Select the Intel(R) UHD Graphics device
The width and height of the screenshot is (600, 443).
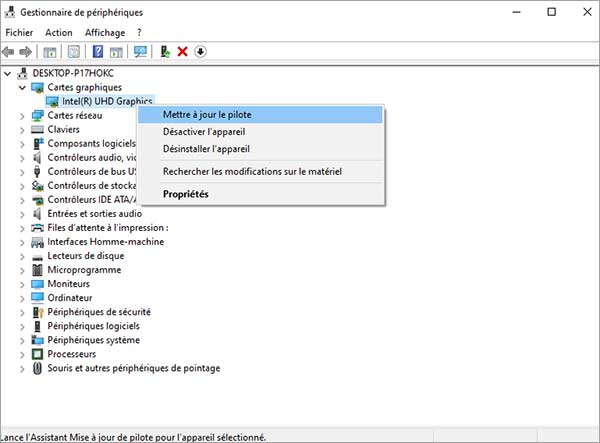pos(106,101)
